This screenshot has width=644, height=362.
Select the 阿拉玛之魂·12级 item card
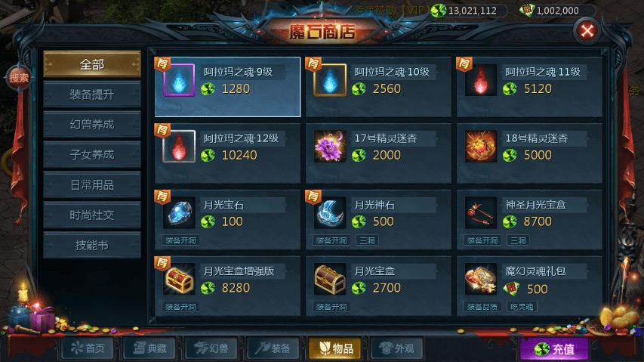tap(227, 153)
